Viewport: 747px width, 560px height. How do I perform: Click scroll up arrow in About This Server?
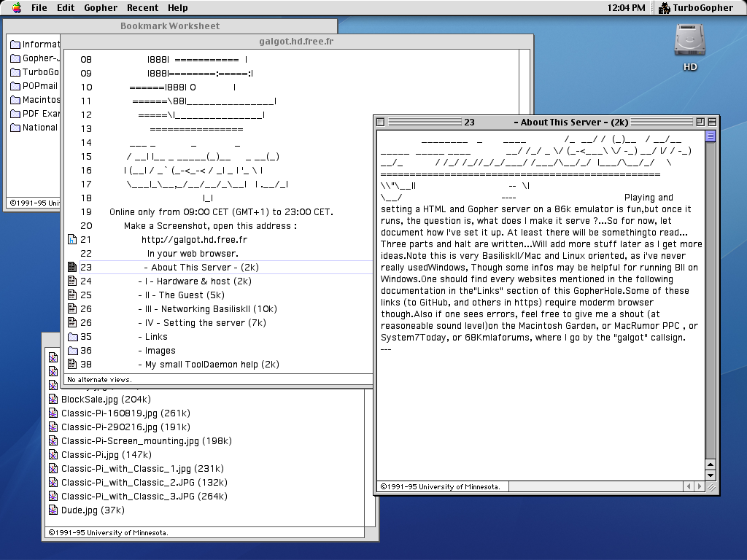(711, 464)
